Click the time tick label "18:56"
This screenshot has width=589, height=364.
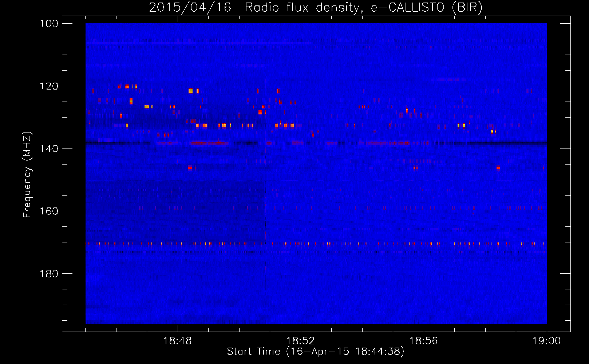pyautogui.click(x=424, y=341)
